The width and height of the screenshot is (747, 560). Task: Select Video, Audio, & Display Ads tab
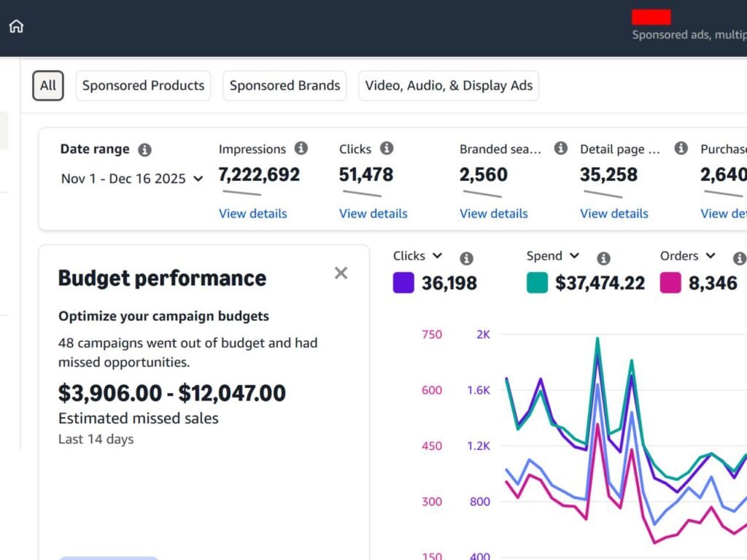click(449, 86)
